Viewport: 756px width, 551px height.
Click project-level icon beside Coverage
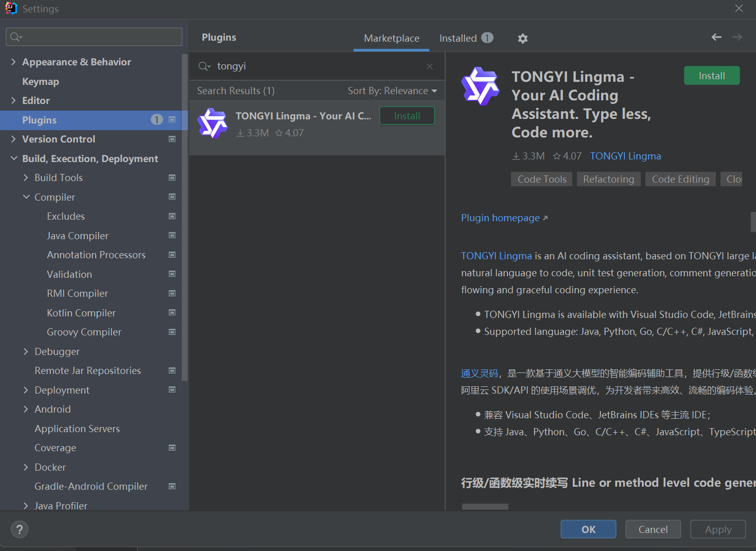172,448
